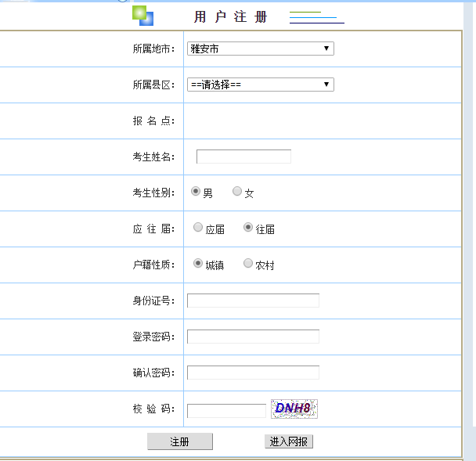The width and height of the screenshot is (476, 461).
Task: Click the 雅安市 dropdown arrow
Action: [x=326, y=49]
